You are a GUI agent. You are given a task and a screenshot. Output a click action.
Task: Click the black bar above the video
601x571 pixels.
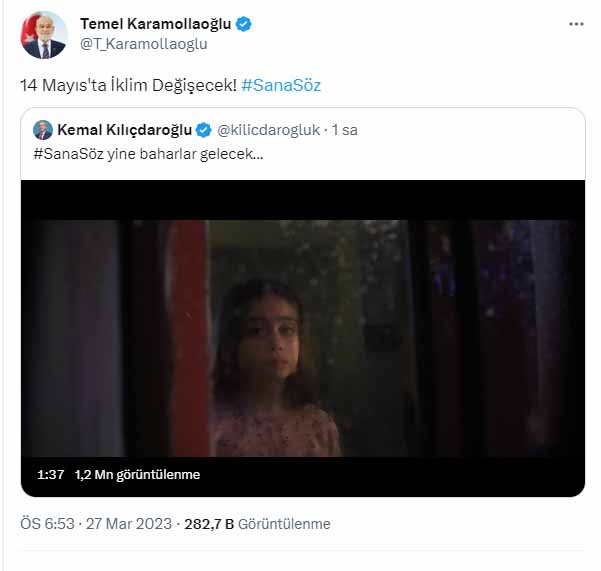[303, 198]
